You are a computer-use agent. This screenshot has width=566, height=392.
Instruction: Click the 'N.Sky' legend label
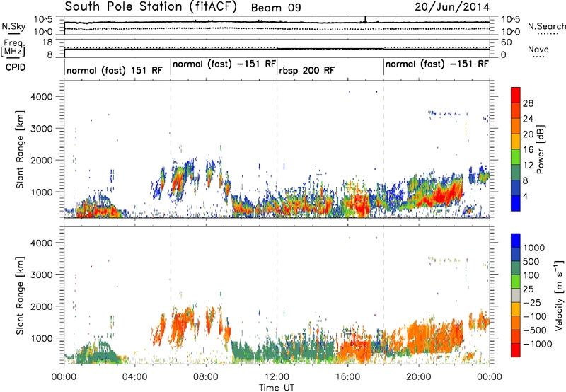(13, 26)
